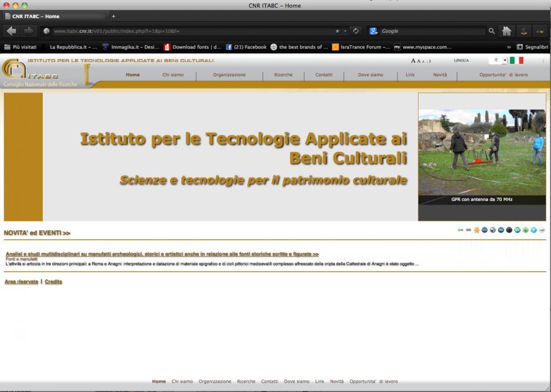Open a new tab with the plus button
This screenshot has height=392, width=551.
point(113,16)
